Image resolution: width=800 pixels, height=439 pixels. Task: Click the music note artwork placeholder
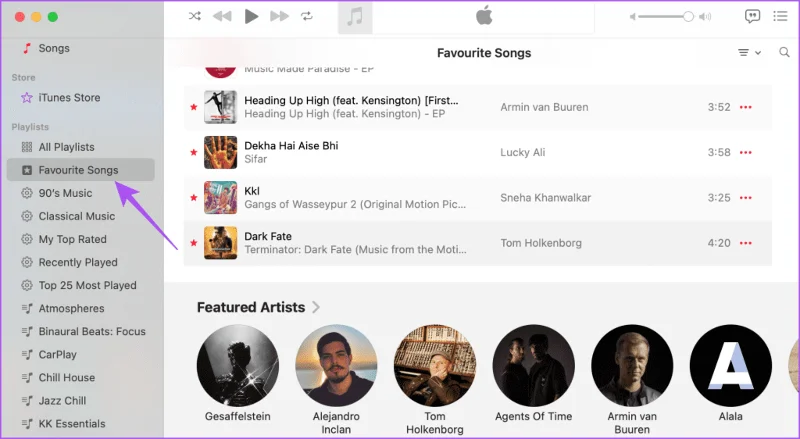pyautogui.click(x=355, y=17)
